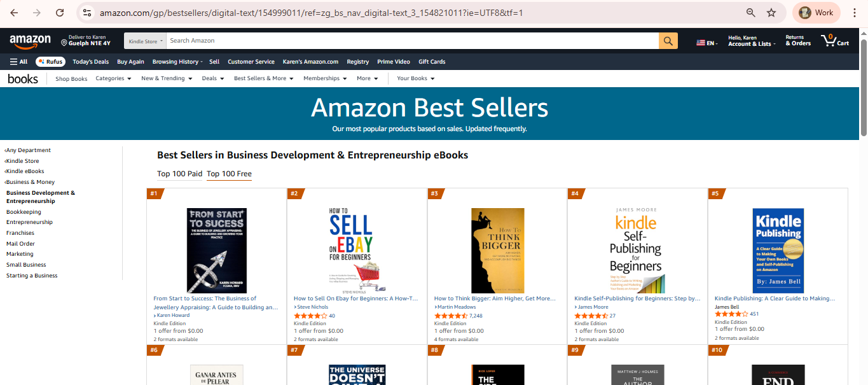Click the Amazon logo
The width and height of the screenshot is (868, 385).
tap(30, 41)
